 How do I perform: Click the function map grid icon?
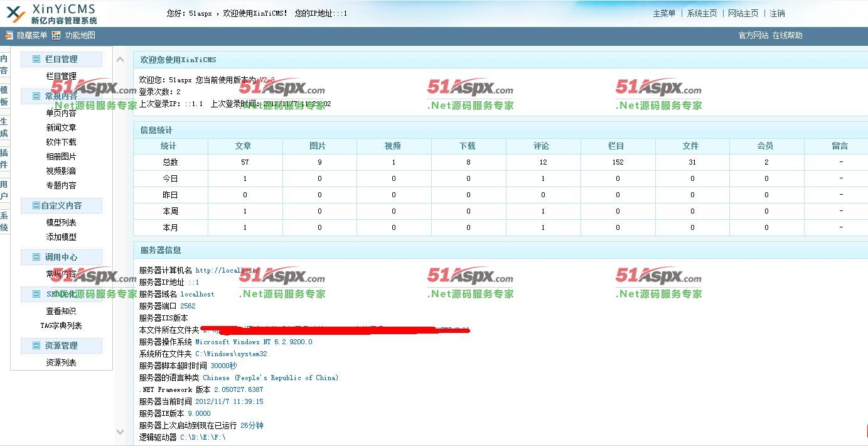click(56, 36)
